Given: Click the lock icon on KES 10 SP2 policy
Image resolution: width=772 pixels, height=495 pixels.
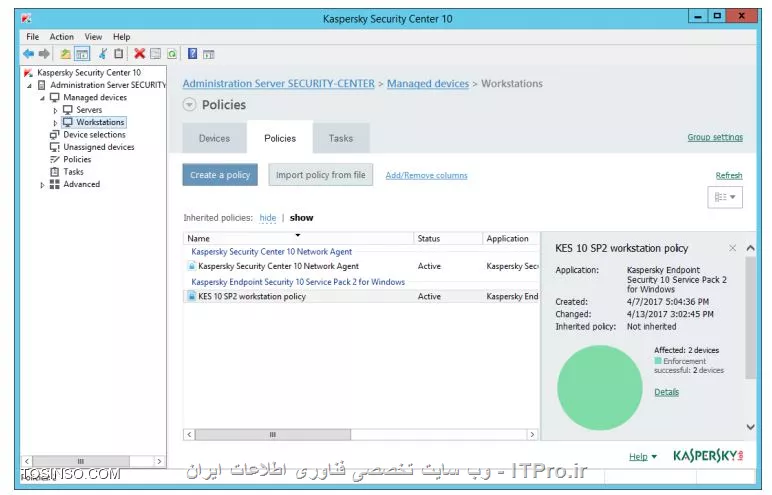Looking at the screenshot, I should click(x=192, y=297).
